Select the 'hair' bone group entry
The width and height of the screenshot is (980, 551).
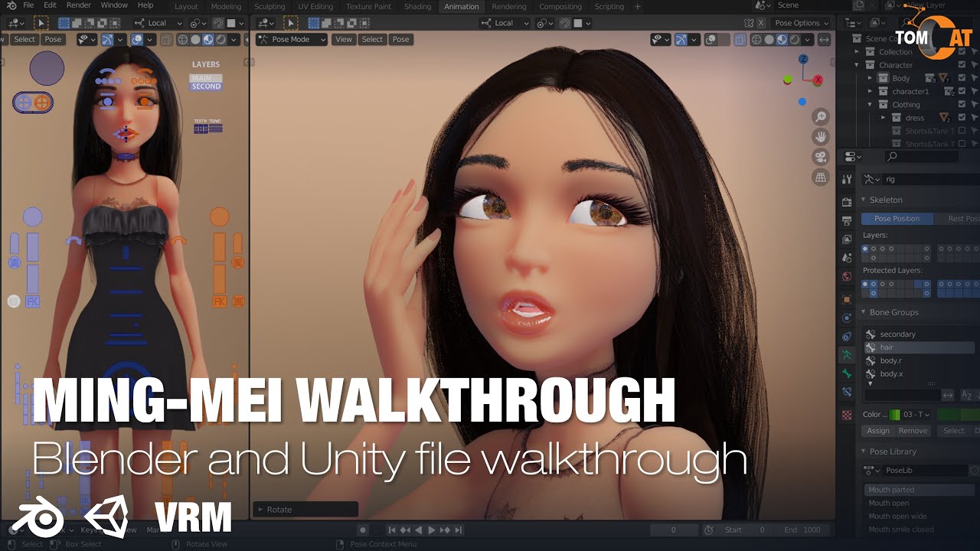[x=919, y=347]
